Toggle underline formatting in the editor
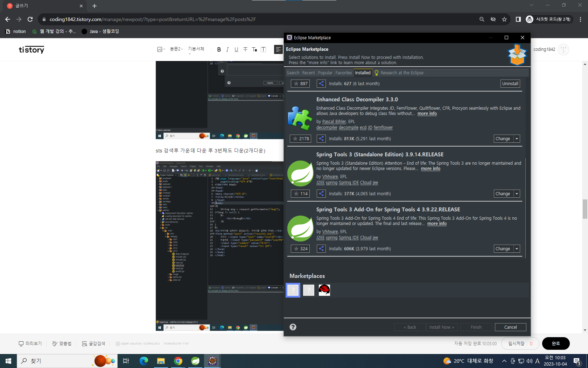 (236, 49)
